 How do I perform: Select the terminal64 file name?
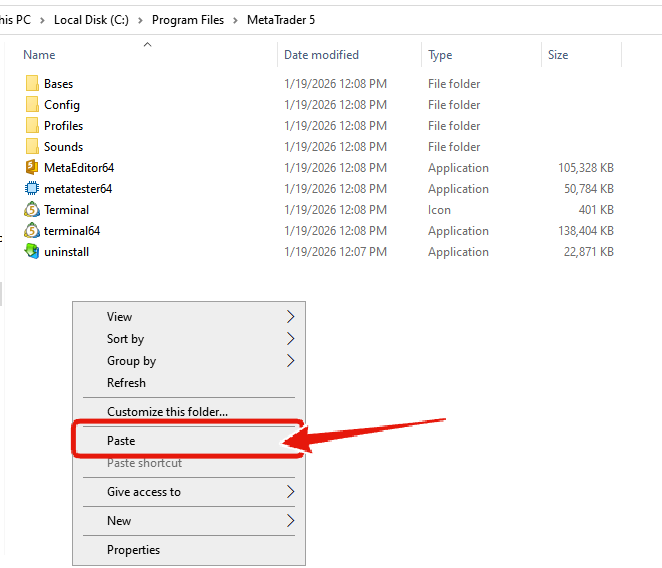pos(72,231)
